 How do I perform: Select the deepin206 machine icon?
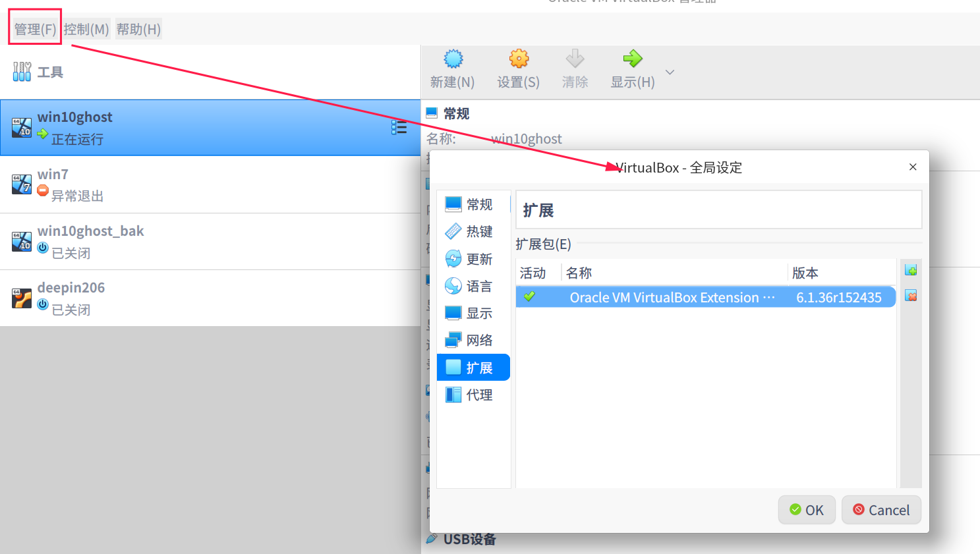pos(22,298)
